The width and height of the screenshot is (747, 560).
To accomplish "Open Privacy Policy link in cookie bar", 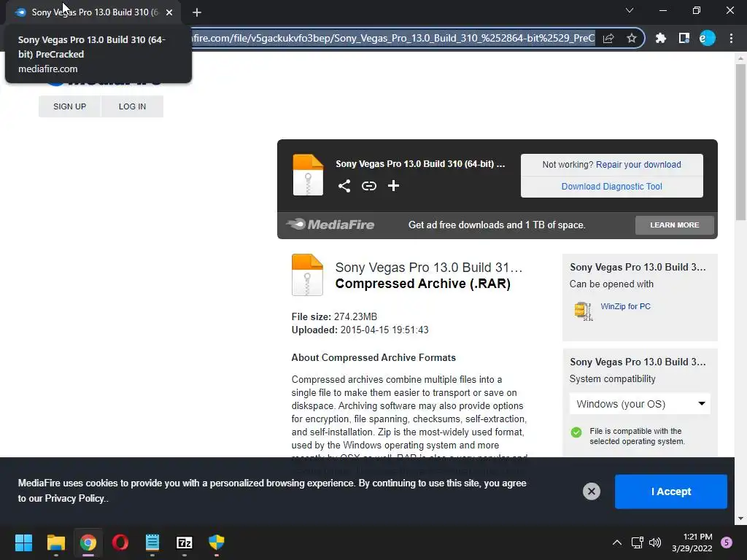I will click(74, 498).
